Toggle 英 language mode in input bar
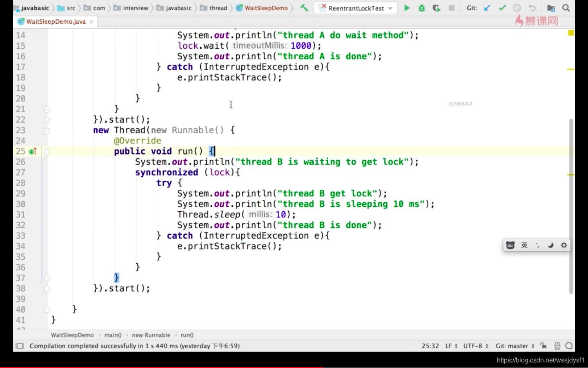This screenshot has width=588, height=368. coord(524,245)
